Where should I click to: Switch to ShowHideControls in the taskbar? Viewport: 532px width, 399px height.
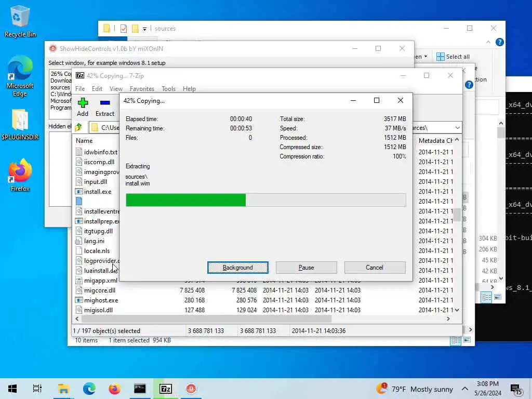click(191, 389)
